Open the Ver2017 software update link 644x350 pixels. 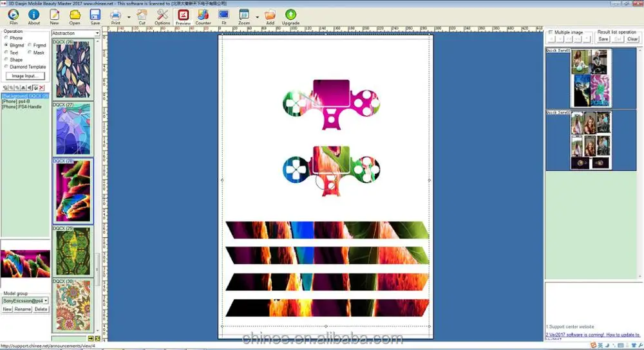[x=592, y=335]
